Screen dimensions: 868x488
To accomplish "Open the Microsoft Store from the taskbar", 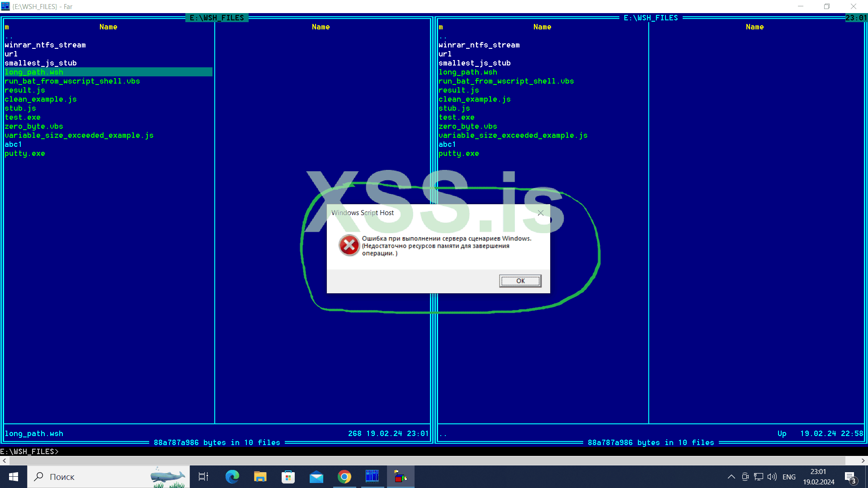I will tap(288, 477).
